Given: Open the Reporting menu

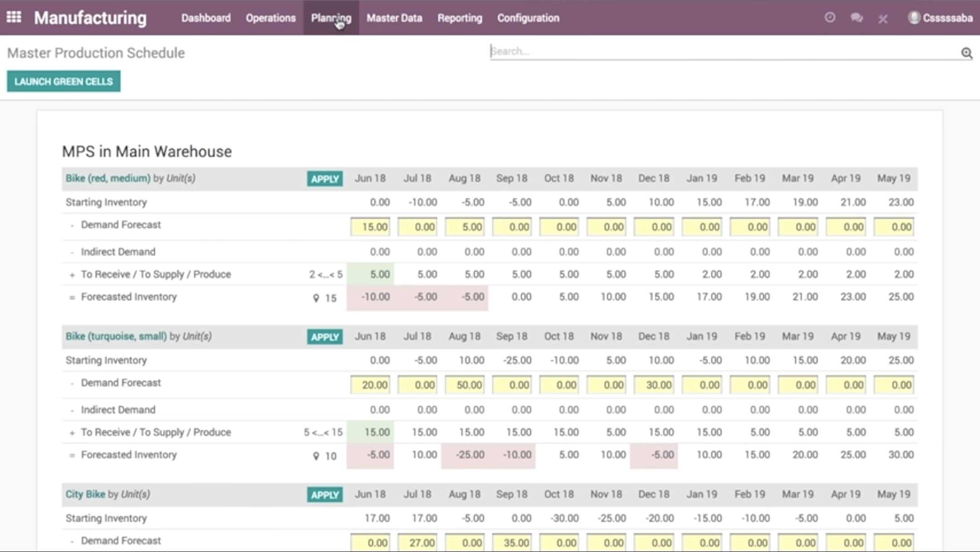Looking at the screenshot, I should click(459, 18).
